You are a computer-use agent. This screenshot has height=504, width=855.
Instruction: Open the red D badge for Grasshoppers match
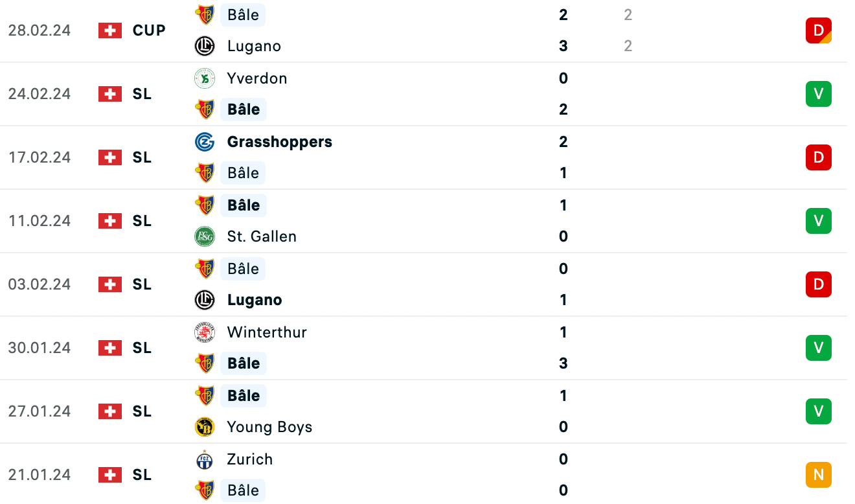[819, 157]
